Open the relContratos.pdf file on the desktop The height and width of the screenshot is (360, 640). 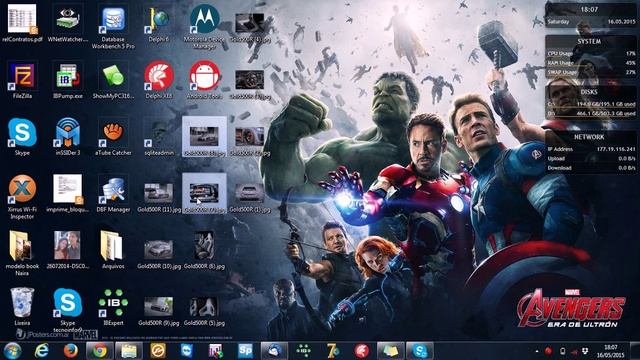[x=22, y=23]
